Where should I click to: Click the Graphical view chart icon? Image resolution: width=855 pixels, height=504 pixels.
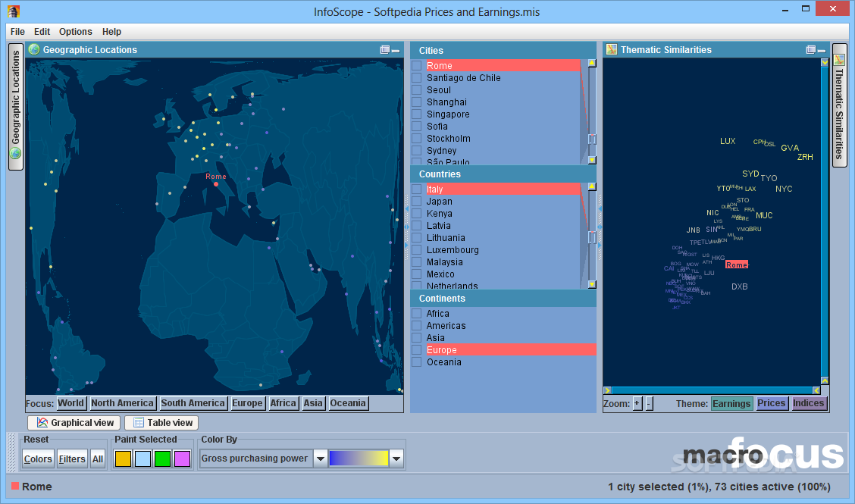click(42, 422)
